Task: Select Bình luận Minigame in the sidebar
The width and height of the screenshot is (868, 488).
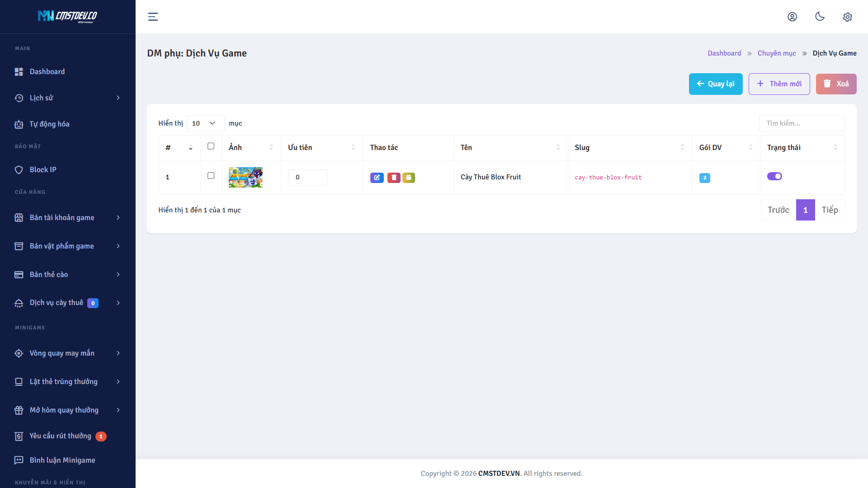Action: 62,460
